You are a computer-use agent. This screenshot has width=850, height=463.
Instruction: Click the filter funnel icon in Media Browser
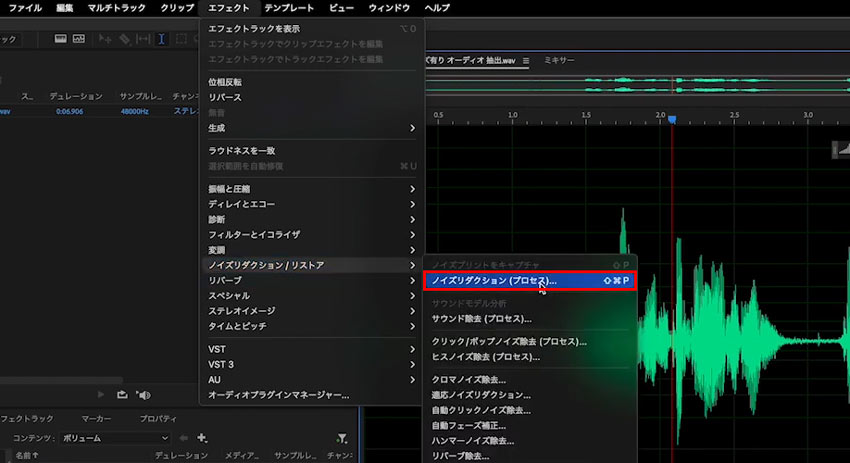(342, 438)
